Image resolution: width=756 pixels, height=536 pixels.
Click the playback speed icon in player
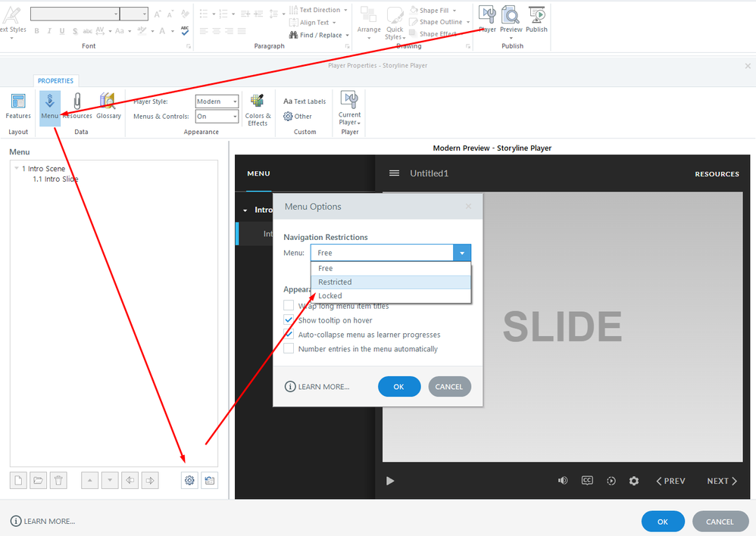[x=611, y=481]
